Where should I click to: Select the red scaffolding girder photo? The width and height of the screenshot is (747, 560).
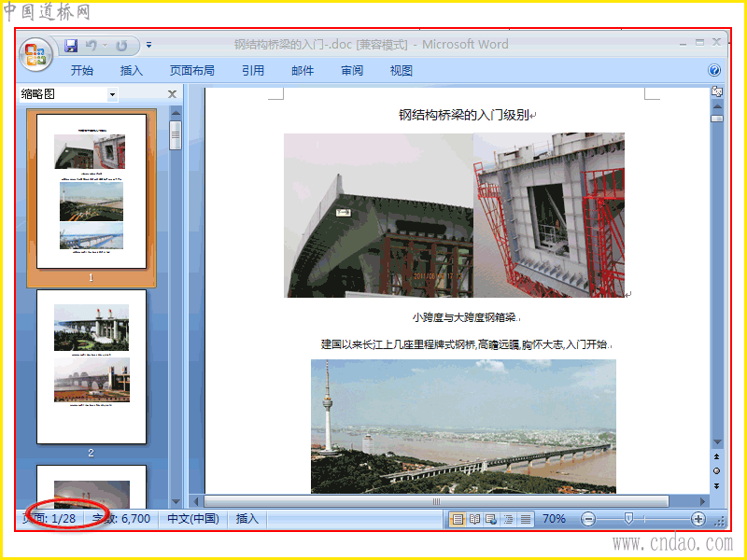tap(549, 216)
